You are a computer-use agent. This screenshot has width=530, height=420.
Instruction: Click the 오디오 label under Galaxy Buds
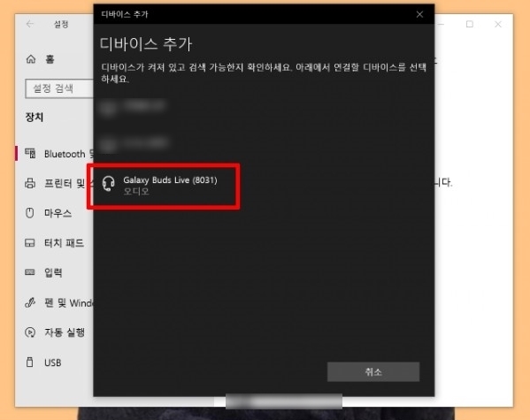[x=136, y=192]
